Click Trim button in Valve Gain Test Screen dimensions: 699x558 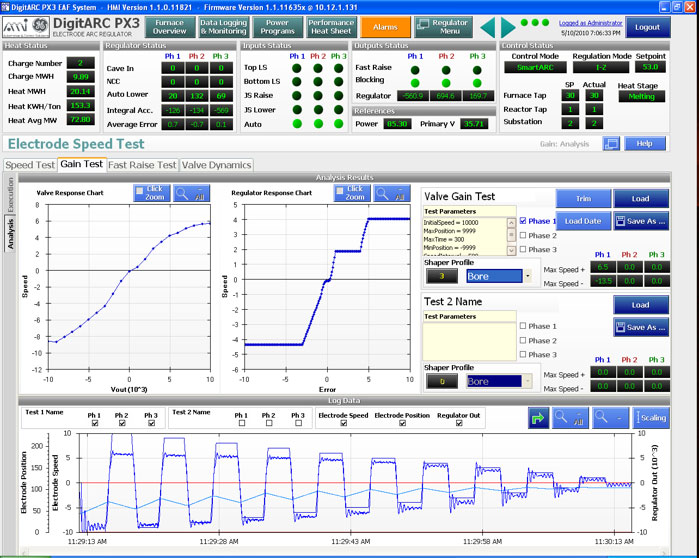pos(584,199)
